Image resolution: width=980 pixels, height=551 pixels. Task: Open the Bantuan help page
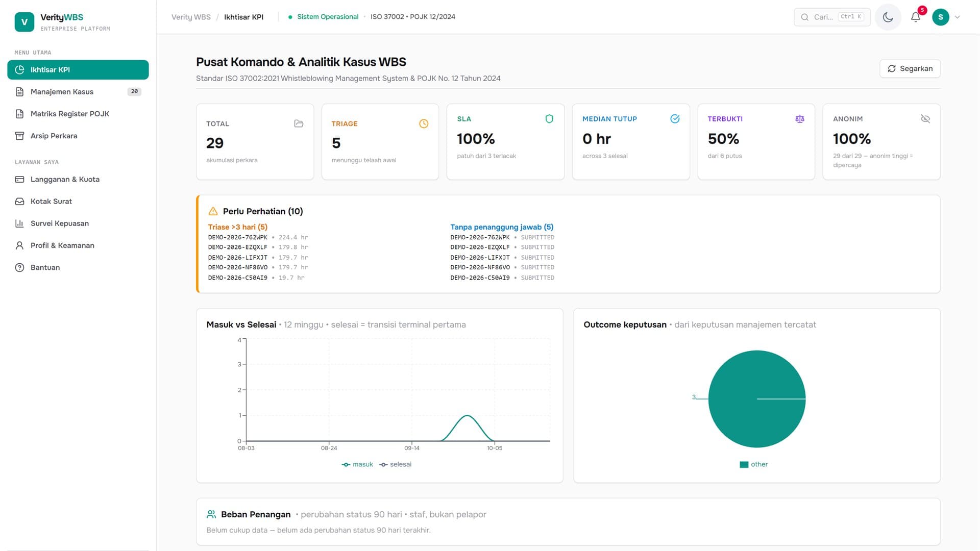pyautogui.click(x=78, y=267)
